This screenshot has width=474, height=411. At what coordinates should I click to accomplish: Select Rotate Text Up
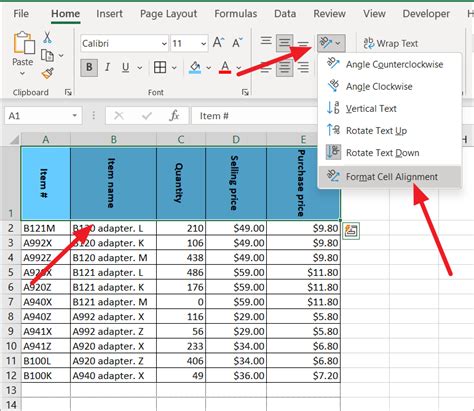click(x=390, y=131)
